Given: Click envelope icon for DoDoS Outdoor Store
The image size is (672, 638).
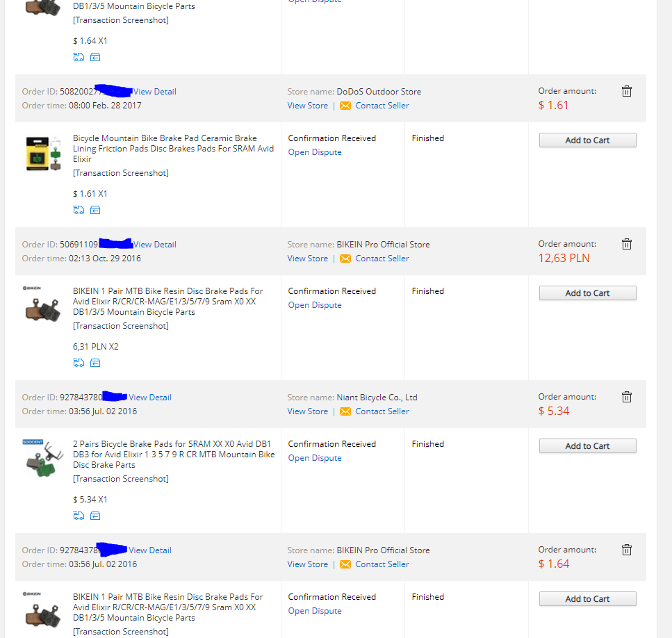Looking at the screenshot, I should (x=345, y=106).
